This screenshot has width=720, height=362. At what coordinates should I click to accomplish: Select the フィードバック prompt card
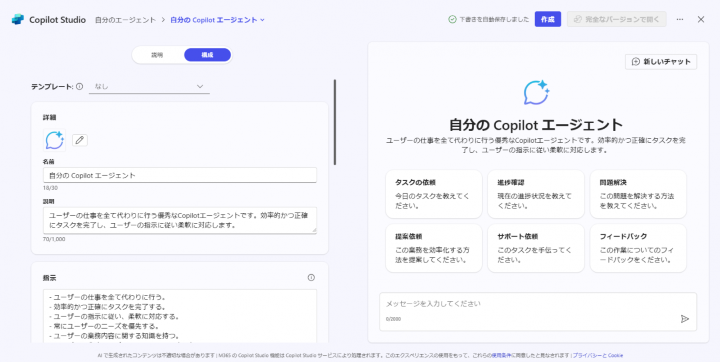pos(638,248)
